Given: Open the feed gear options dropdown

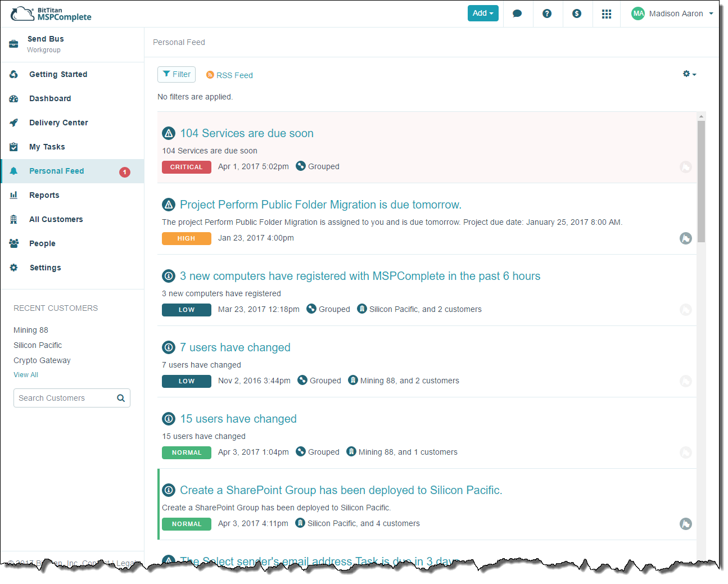Looking at the screenshot, I should coord(690,74).
